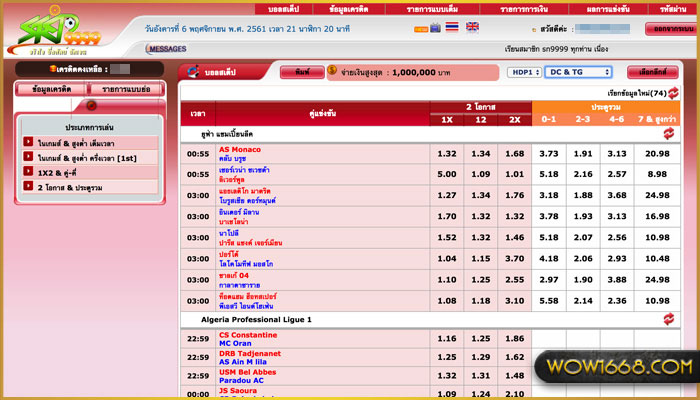The image size is (700, 400).
Task: Select the Thai flag language icon
Action: pyautogui.click(x=452, y=27)
